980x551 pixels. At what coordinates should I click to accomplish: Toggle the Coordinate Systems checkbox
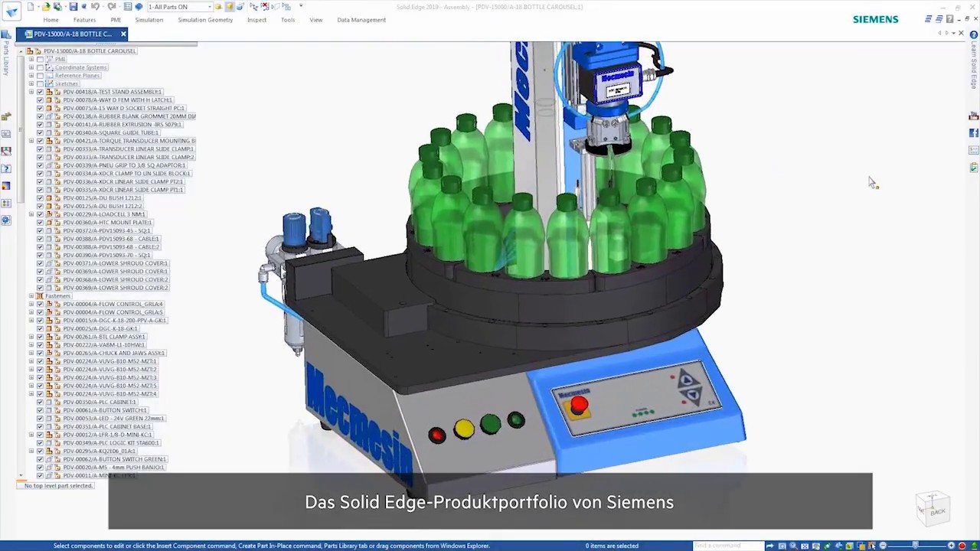coord(40,67)
